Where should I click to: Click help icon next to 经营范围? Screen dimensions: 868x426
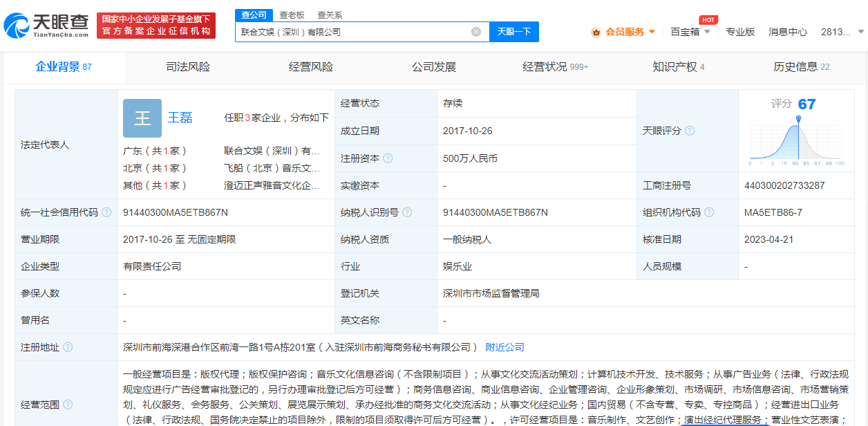(x=68, y=405)
